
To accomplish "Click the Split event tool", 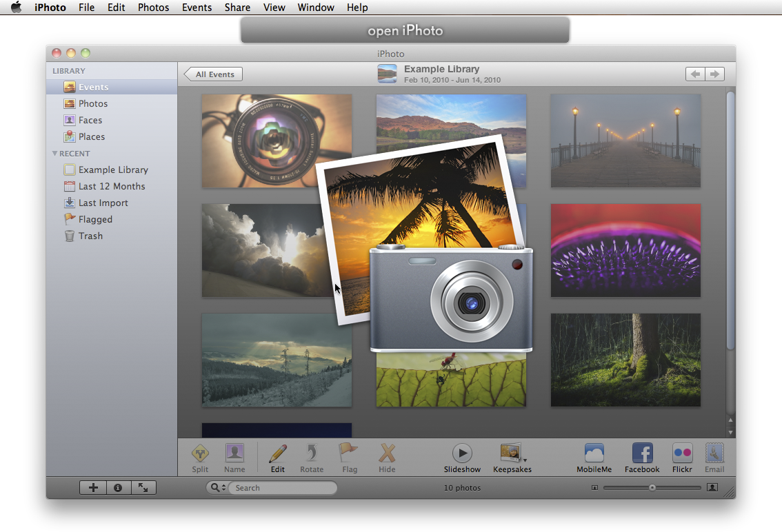I will pyautogui.click(x=200, y=458).
